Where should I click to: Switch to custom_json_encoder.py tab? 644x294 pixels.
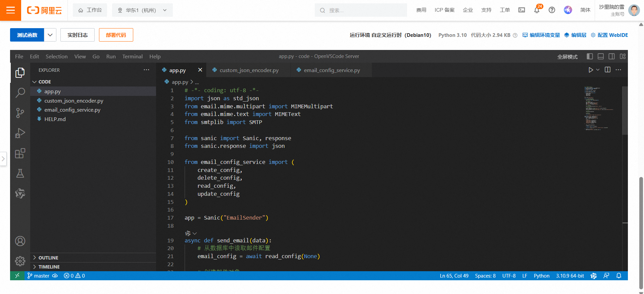pos(249,70)
